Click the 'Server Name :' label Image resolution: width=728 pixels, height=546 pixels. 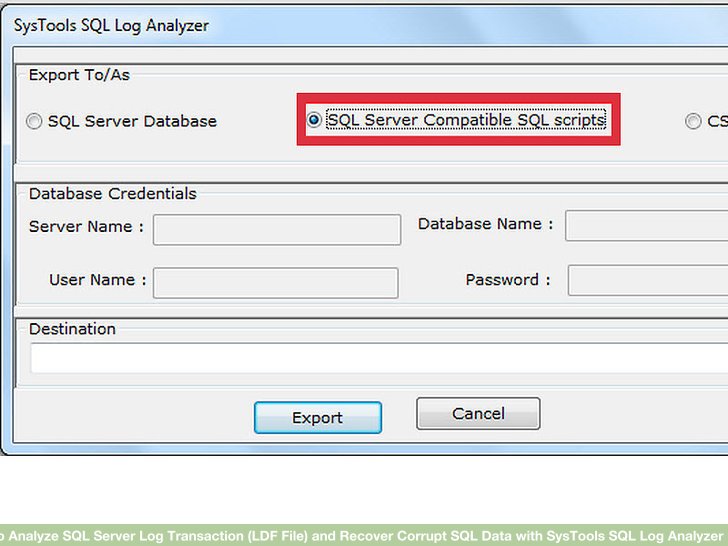point(86,227)
